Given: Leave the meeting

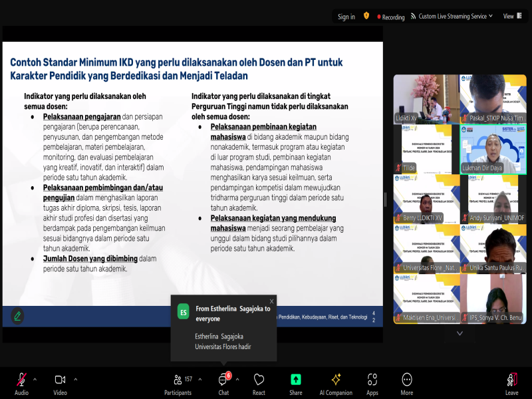Looking at the screenshot, I should [511, 384].
